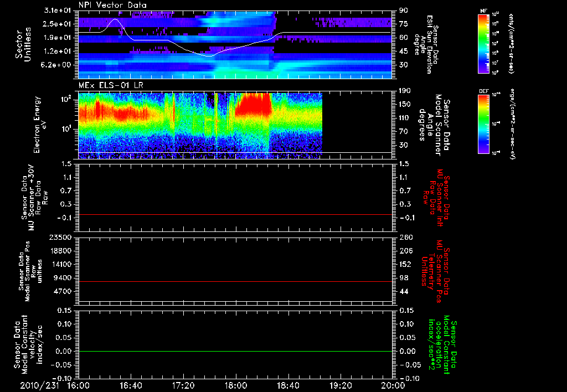Viewport: 567px width, 392px height.
Task: Select the "23500" scanner position tick label
Action: (x=61, y=237)
